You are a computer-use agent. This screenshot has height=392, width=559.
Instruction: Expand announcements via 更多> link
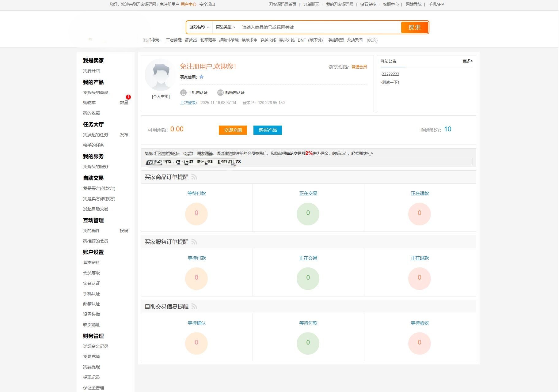pyautogui.click(x=467, y=61)
